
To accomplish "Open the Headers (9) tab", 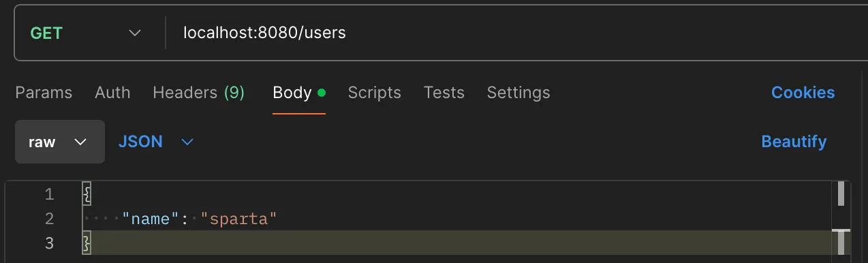I will pyautogui.click(x=198, y=93).
